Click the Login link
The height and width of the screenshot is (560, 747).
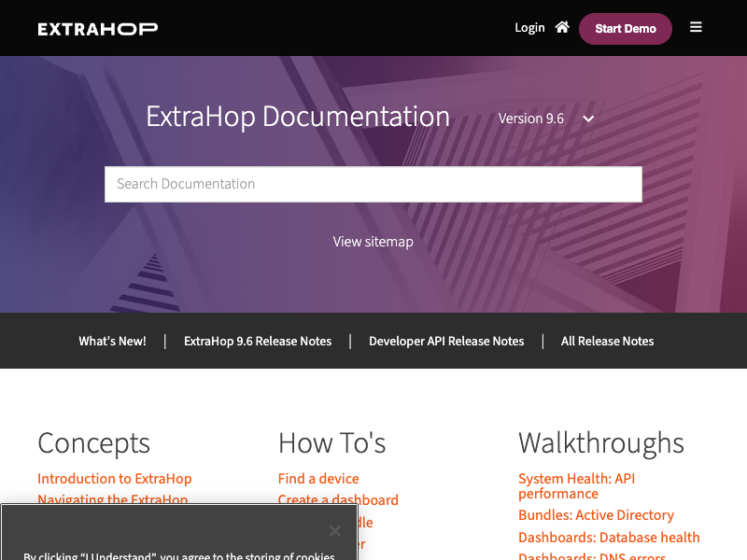point(529,28)
